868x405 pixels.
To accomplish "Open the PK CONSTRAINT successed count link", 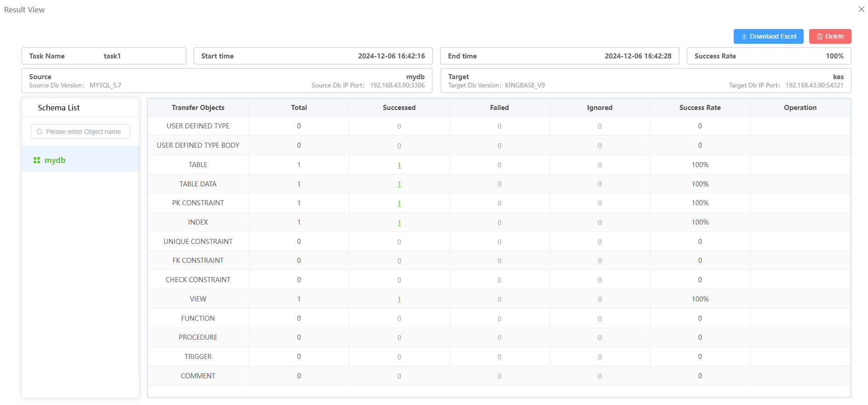I will [x=399, y=203].
